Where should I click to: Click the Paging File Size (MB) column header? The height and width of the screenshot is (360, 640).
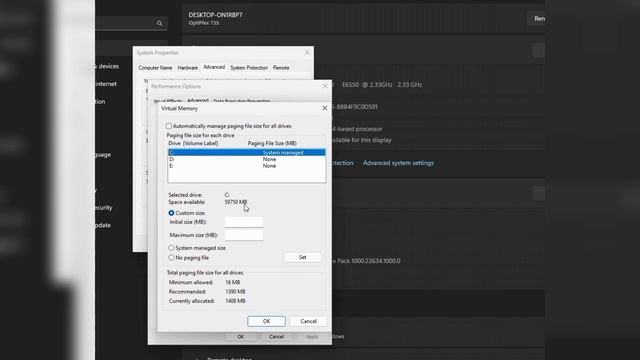point(272,143)
